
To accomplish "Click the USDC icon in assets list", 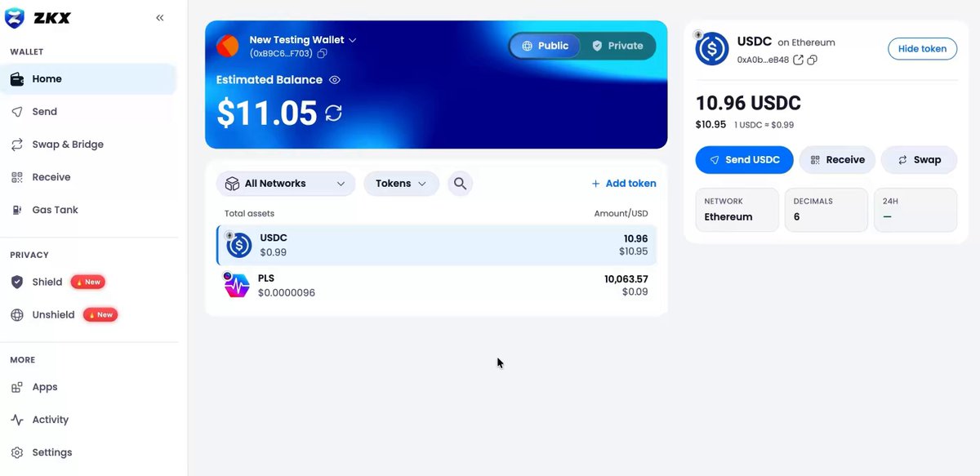I will (239, 245).
